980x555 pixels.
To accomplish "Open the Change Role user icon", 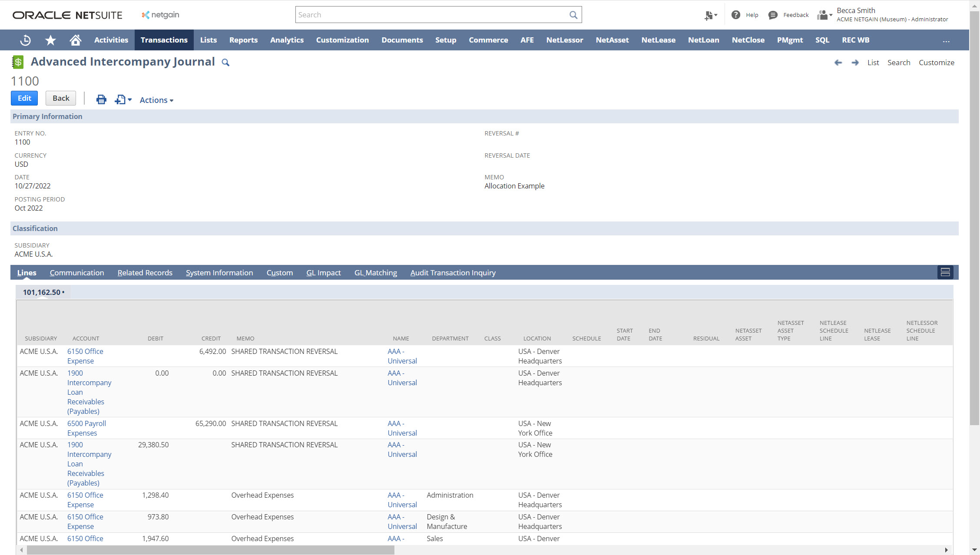I will 824,15.
